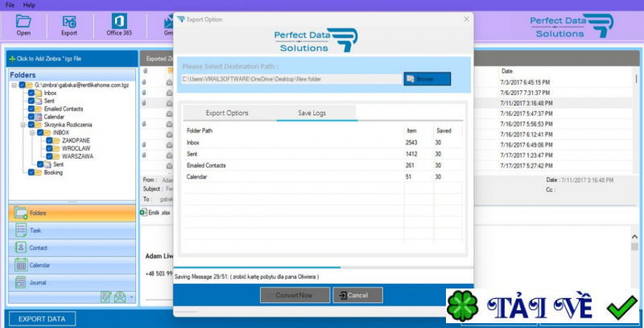This screenshot has height=328, width=644.
Task: Collapse the root tgz tree node
Action: (14, 85)
